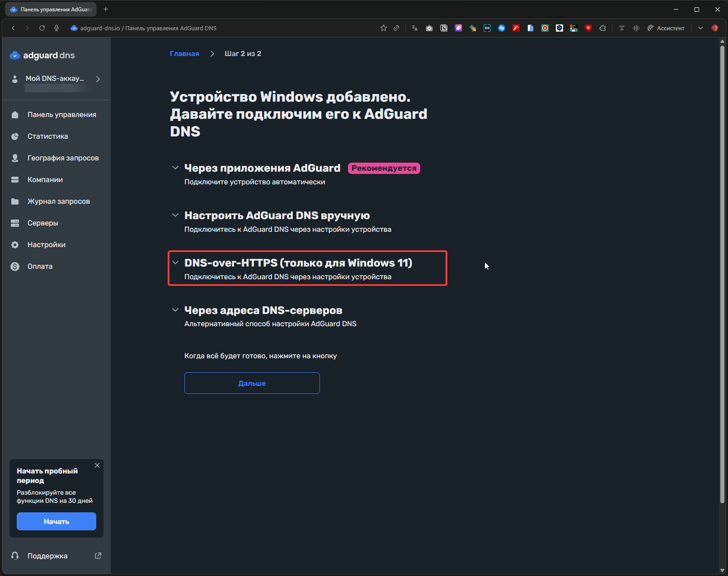
Task: Expand the DNS-over-HTTPS Windows 11 section
Action: 298,263
